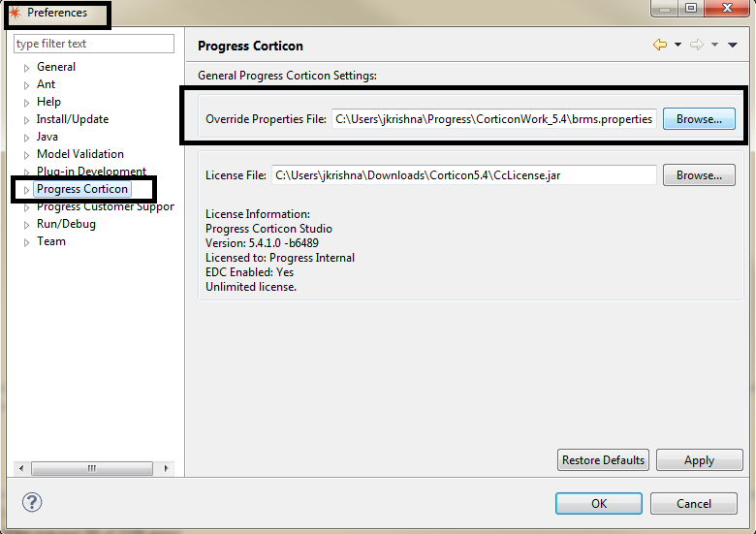Select Java preferences category
756x534 pixels.
pos(47,137)
